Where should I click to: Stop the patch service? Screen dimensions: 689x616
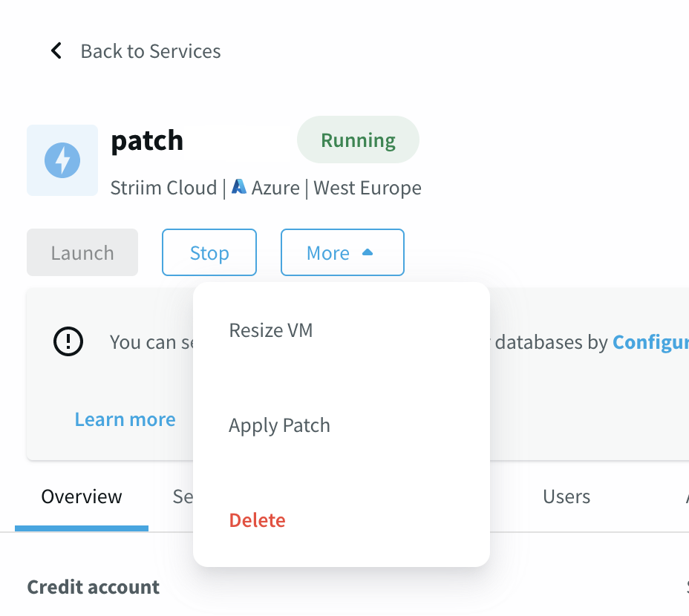[x=209, y=252]
